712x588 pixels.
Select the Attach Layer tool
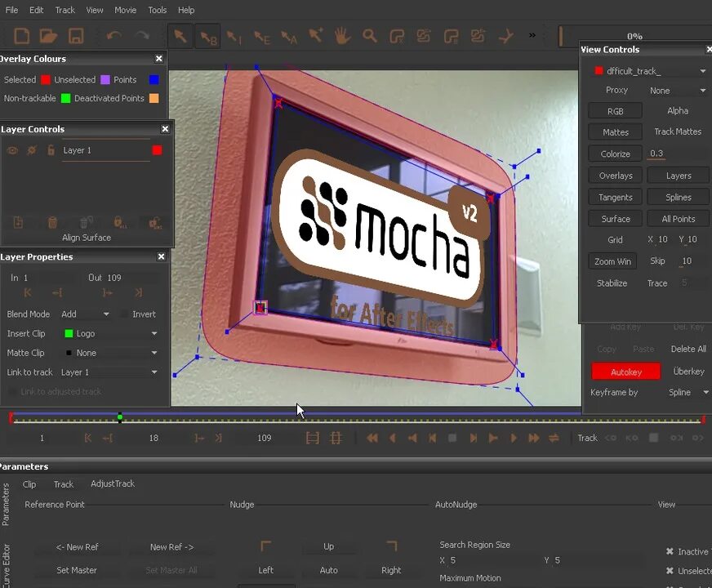[505, 36]
